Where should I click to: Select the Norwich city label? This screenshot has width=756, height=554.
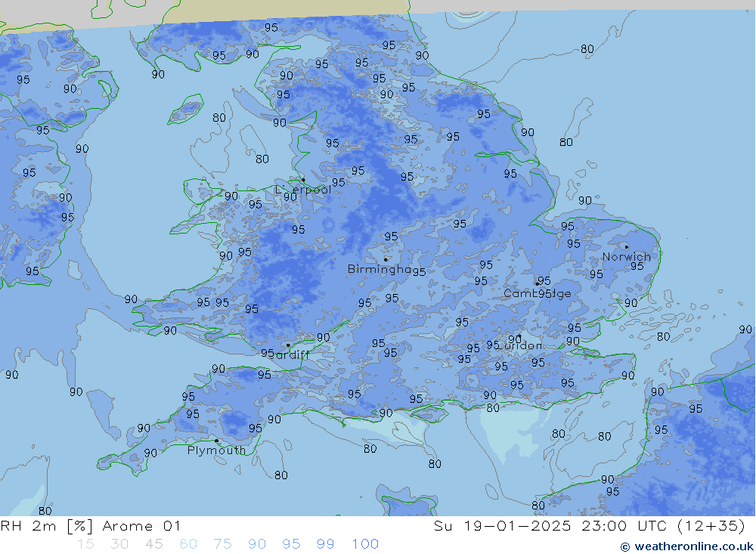[626, 256]
